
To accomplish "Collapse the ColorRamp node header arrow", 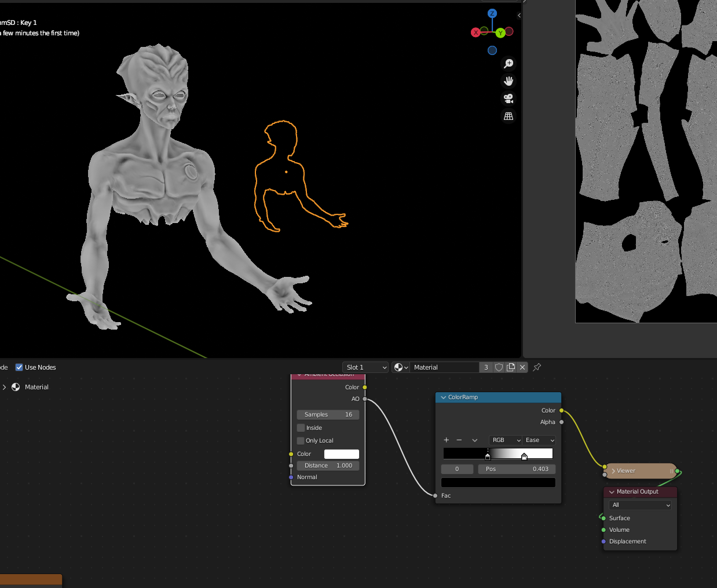I will 444,397.
